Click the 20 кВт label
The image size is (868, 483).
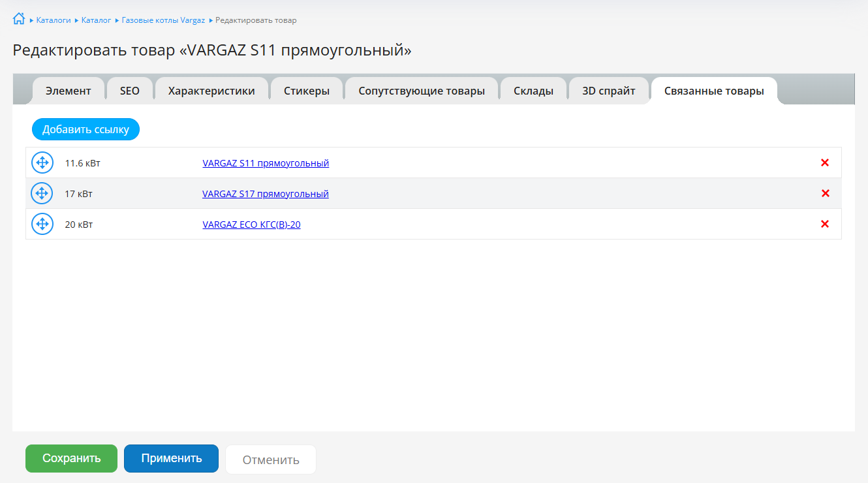click(x=79, y=225)
